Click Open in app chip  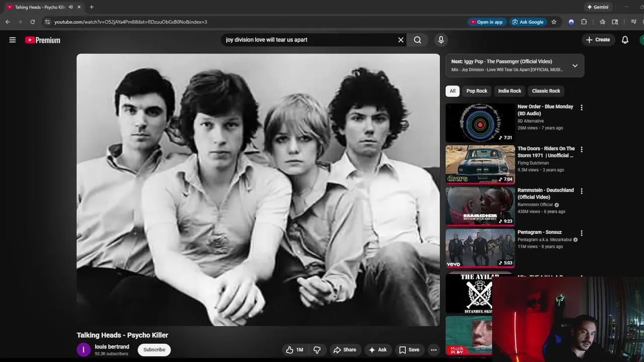pos(487,22)
